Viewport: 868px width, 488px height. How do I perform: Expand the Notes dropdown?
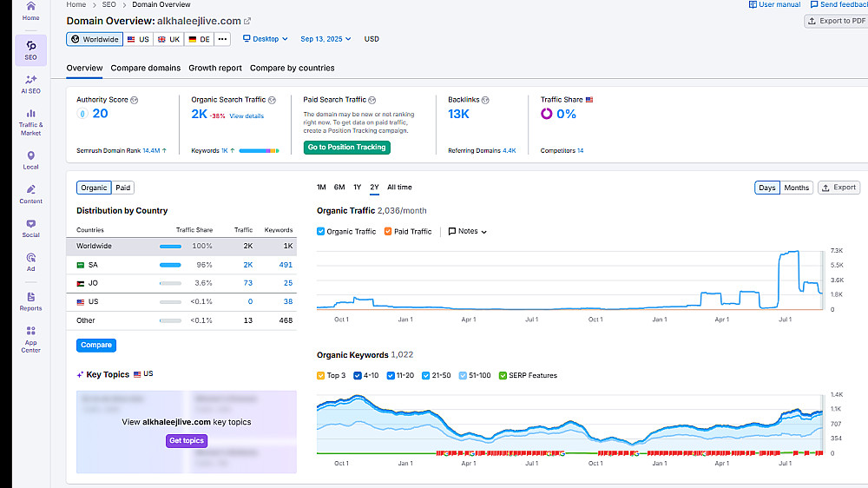pyautogui.click(x=468, y=231)
